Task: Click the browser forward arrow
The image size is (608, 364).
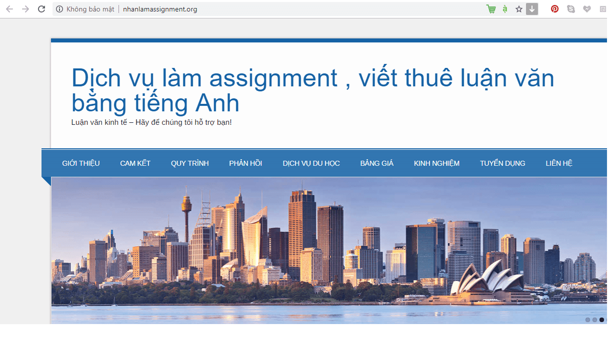Action: pos(25,9)
